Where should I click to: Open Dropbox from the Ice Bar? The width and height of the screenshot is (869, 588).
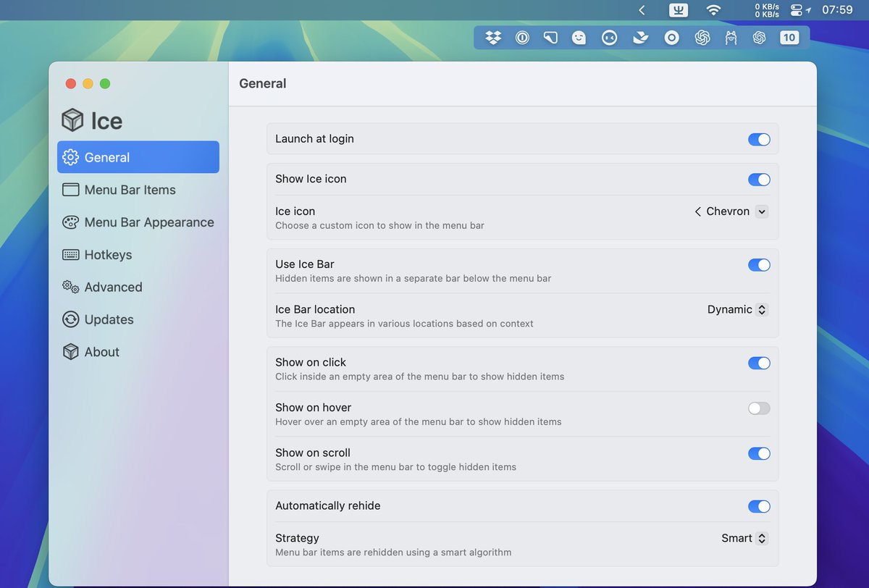[493, 38]
